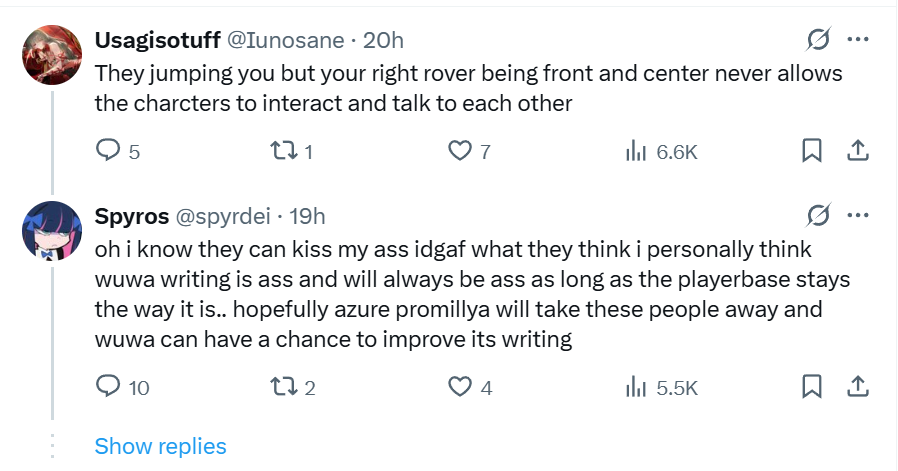The width and height of the screenshot is (898, 471).
Task: Share Usagisotuff's tweet
Action: tap(857, 151)
